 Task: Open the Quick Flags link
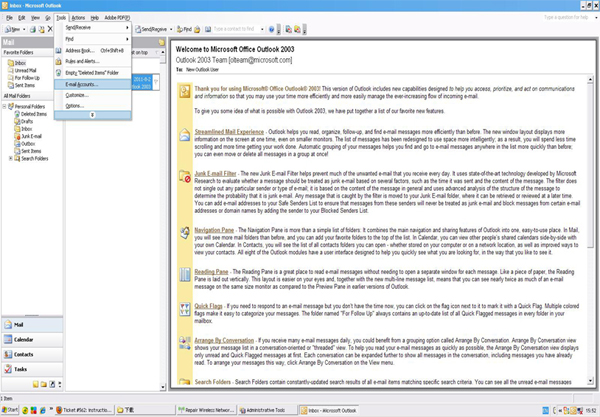tap(208, 306)
